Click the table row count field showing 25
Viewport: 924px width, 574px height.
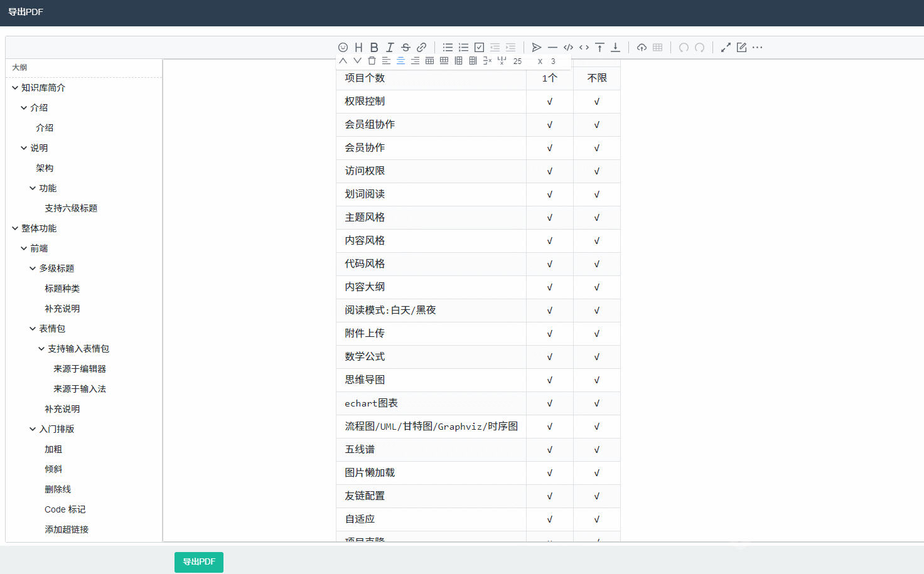coord(517,61)
